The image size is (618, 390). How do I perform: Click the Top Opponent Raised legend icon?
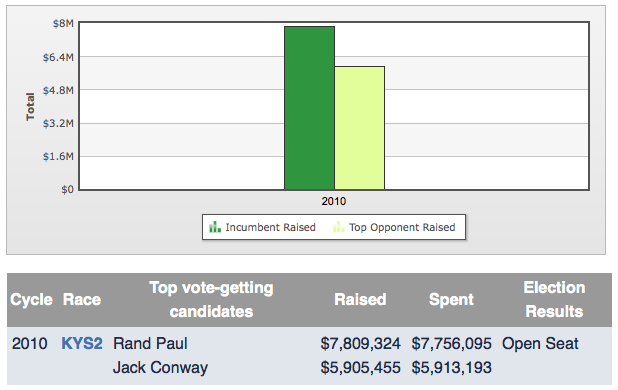point(338,227)
